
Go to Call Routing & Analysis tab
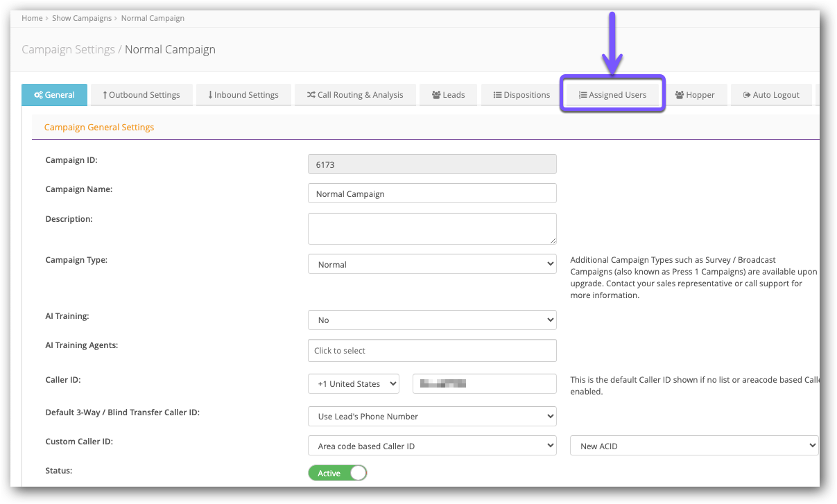point(355,95)
